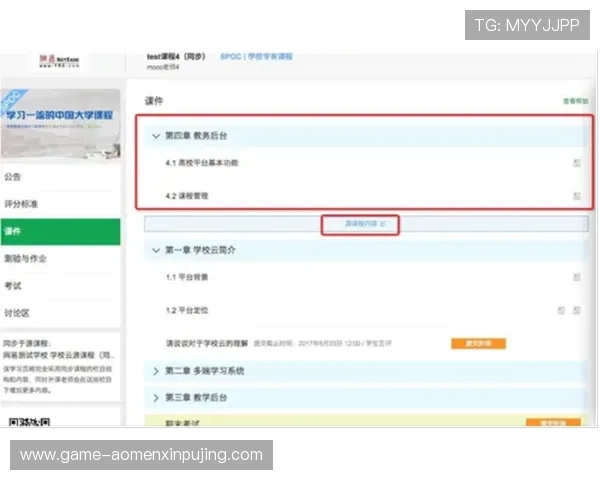Viewport: 600px width, 480px height.
Task: Open assignment 请谈谈对于学校云的理解
Action: tap(207, 343)
